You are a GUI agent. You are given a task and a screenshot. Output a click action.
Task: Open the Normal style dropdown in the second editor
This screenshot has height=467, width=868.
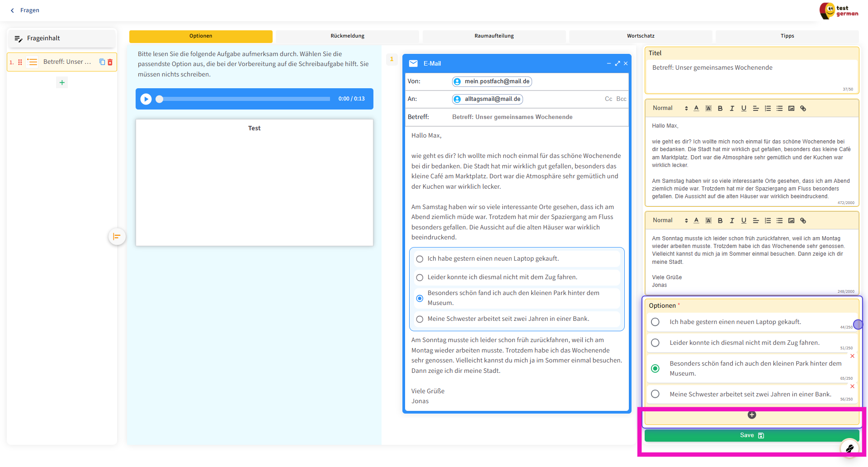(x=670, y=220)
